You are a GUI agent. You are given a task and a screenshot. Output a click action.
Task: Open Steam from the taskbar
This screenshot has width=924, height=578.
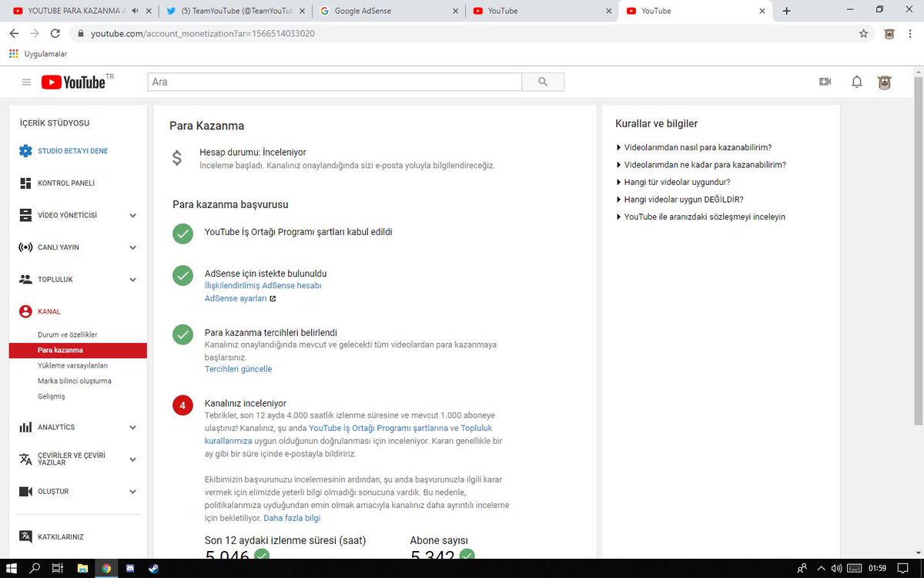click(x=154, y=568)
